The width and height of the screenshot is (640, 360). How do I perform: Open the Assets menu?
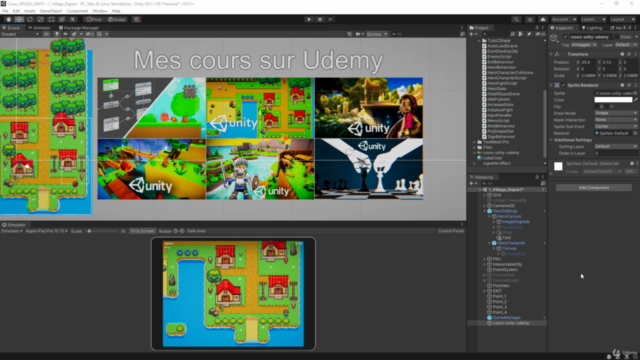30,11
